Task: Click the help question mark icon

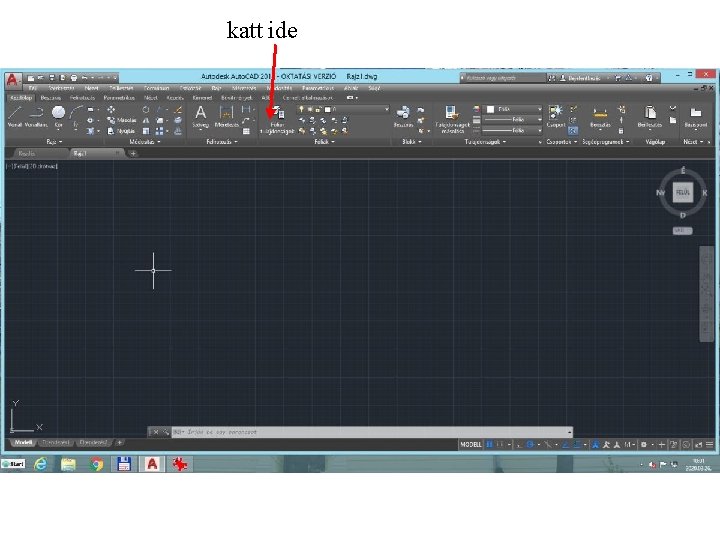Action: pyautogui.click(x=649, y=78)
